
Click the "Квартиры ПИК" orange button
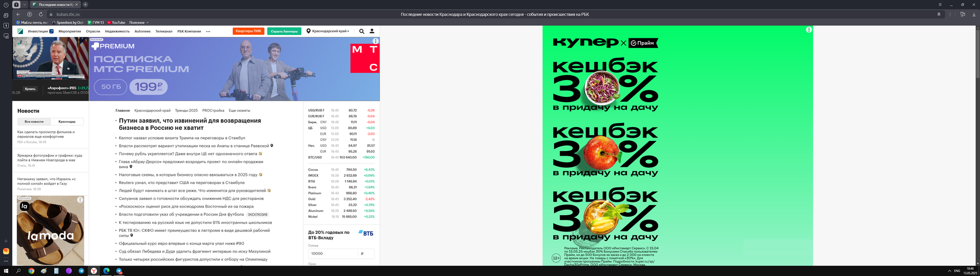click(x=248, y=31)
